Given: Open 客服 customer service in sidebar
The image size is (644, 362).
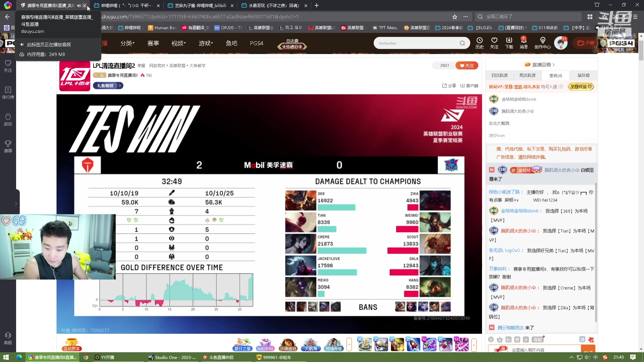Looking at the screenshot, I should (8, 339).
